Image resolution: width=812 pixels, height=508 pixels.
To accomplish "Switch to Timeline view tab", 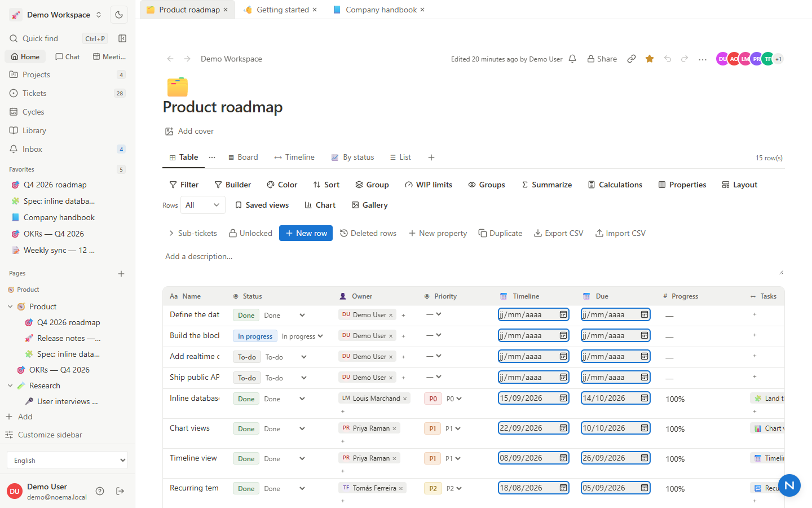I will coord(294,157).
